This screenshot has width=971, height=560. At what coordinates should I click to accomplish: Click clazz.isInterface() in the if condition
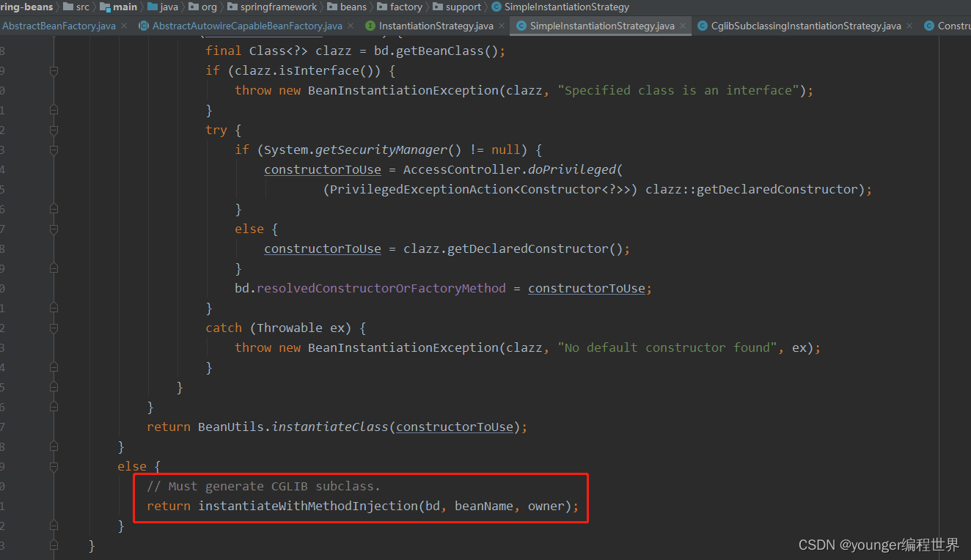pos(304,70)
